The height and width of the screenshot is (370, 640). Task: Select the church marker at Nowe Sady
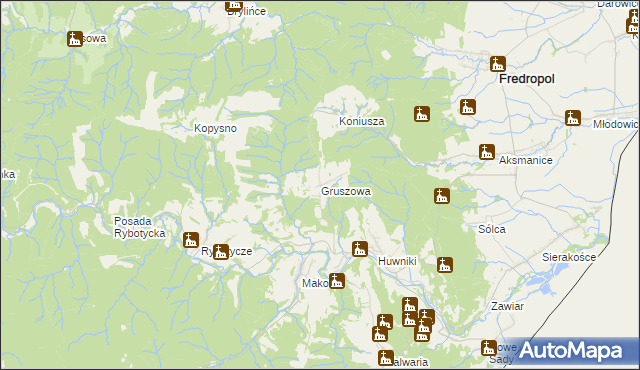(x=489, y=348)
